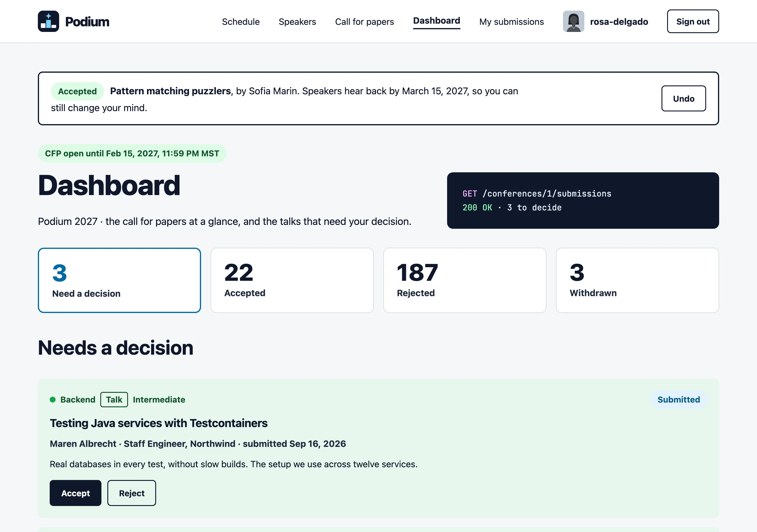Click the Podium logo icon
Viewport: 757px width, 532px height.
coord(48,21)
